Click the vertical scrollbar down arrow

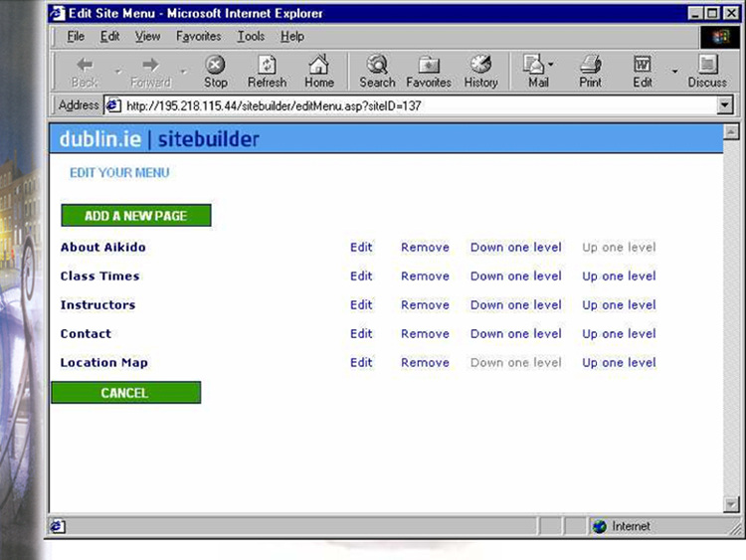(732, 504)
